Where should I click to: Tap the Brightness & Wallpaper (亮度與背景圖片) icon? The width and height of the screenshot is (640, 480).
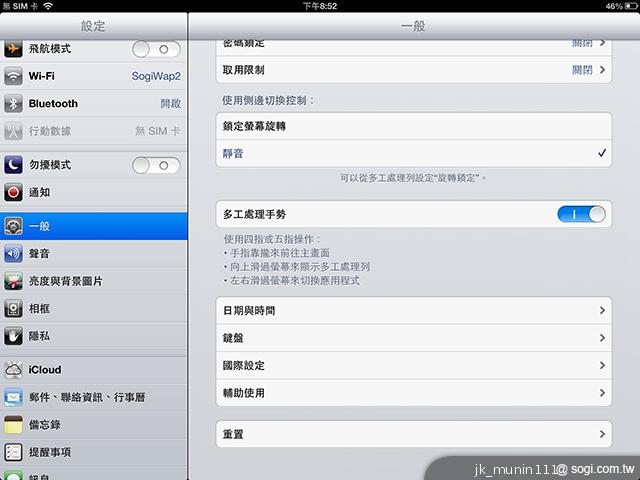click(13, 281)
